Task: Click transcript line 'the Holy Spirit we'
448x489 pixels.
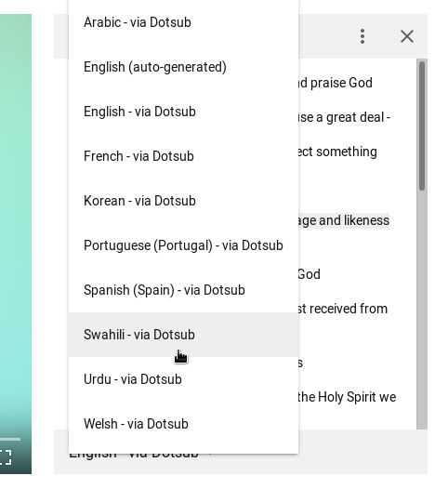Action: click(347, 397)
